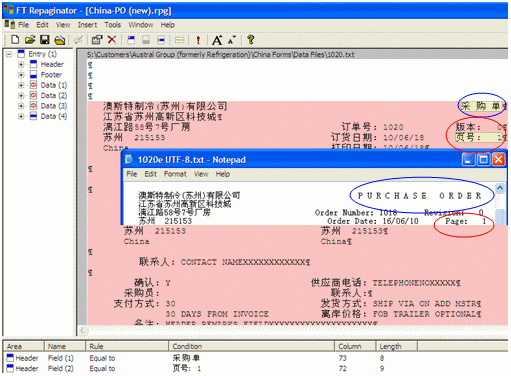Viewport: 511px width, 376px height.
Task: Open Notepad's View menu
Action: tap(201, 174)
